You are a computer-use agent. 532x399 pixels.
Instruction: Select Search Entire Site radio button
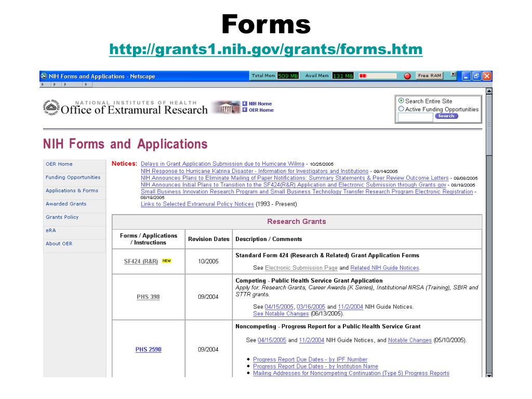pyautogui.click(x=401, y=101)
